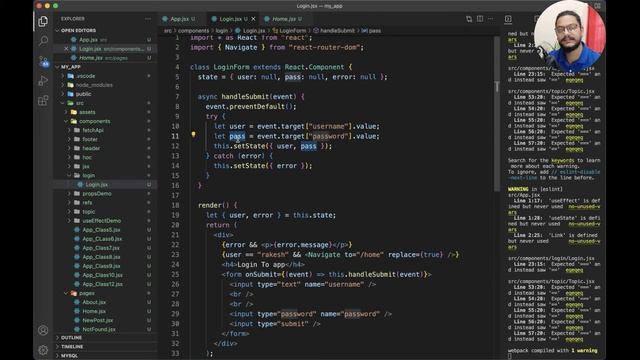Expand the topic folder
640x360 pixels.
point(89,211)
